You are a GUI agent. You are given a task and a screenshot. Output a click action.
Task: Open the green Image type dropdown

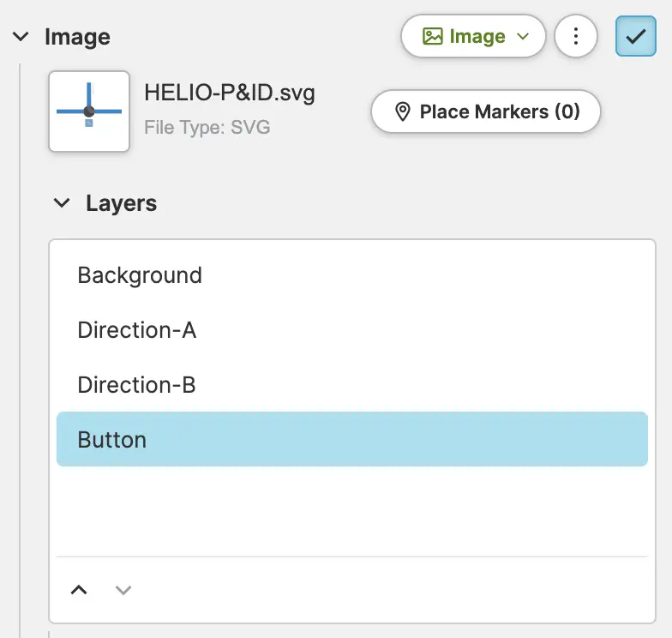click(x=473, y=37)
